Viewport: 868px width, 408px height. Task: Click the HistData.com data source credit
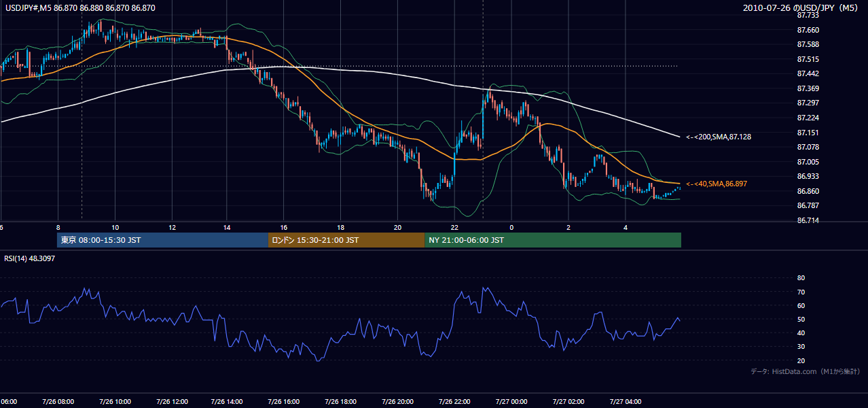[806, 371]
